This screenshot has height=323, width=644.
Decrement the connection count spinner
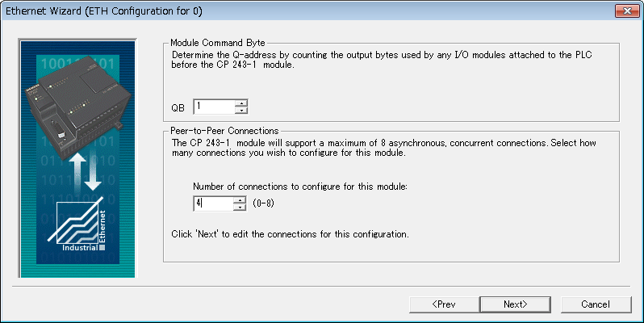coord(240,208)
